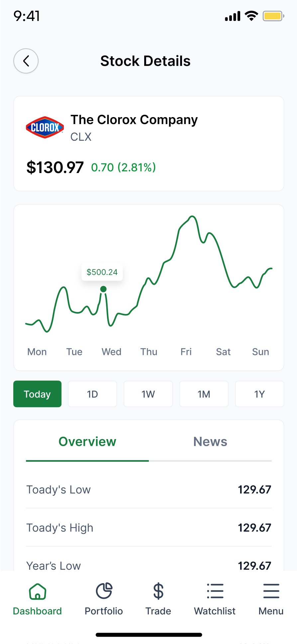Screen dimensions: 297x644
Task: Tap the $130.97 stock price
Action: [x=55, y=167]
